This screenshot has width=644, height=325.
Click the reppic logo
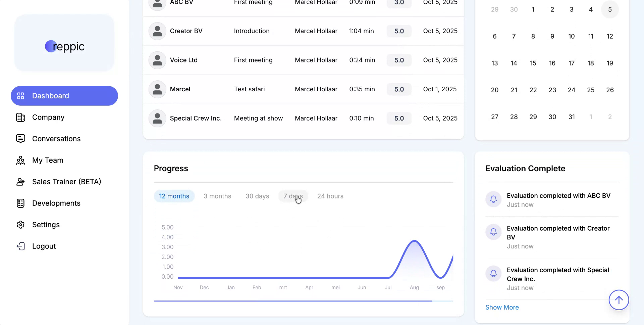tap(64, 46)
